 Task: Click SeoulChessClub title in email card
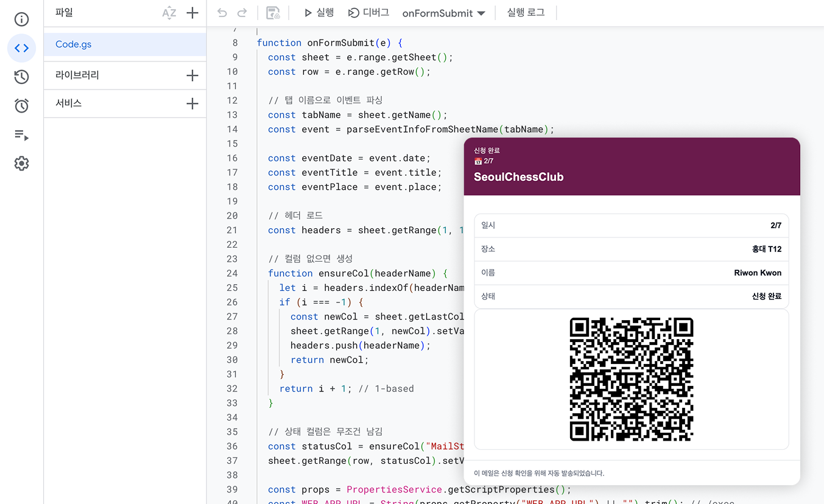[x=519, y=177]
